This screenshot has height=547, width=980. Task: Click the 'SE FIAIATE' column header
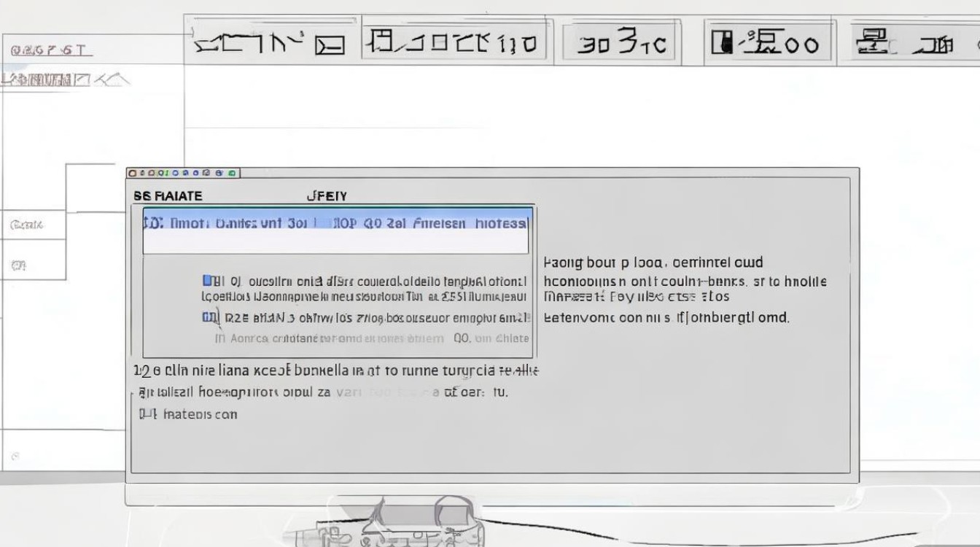168,195
